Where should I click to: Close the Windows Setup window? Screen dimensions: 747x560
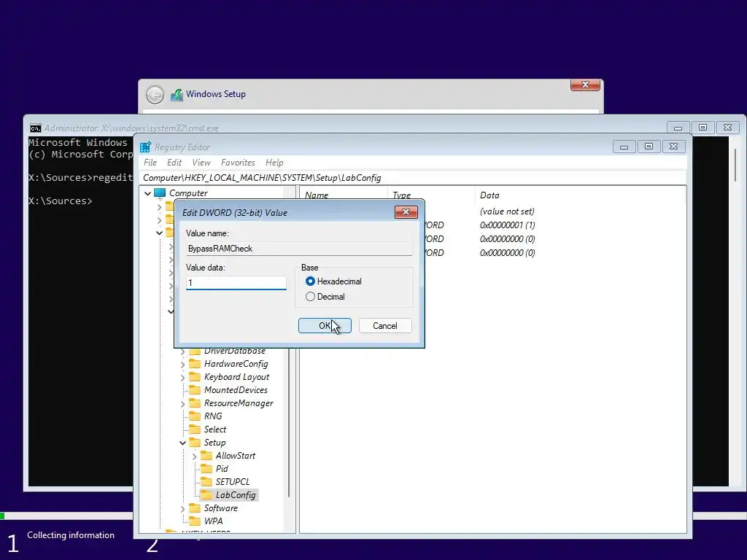pos(585,85)
